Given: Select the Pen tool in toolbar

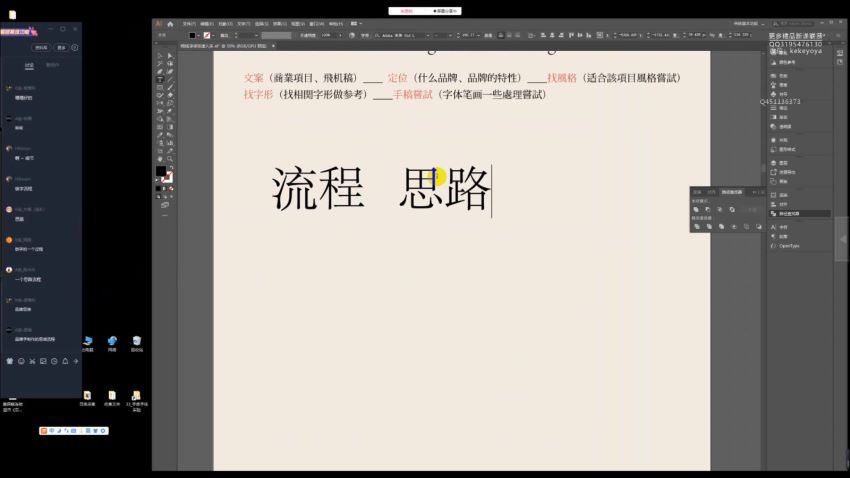Looking at the screenshot, I should [159, 71].
